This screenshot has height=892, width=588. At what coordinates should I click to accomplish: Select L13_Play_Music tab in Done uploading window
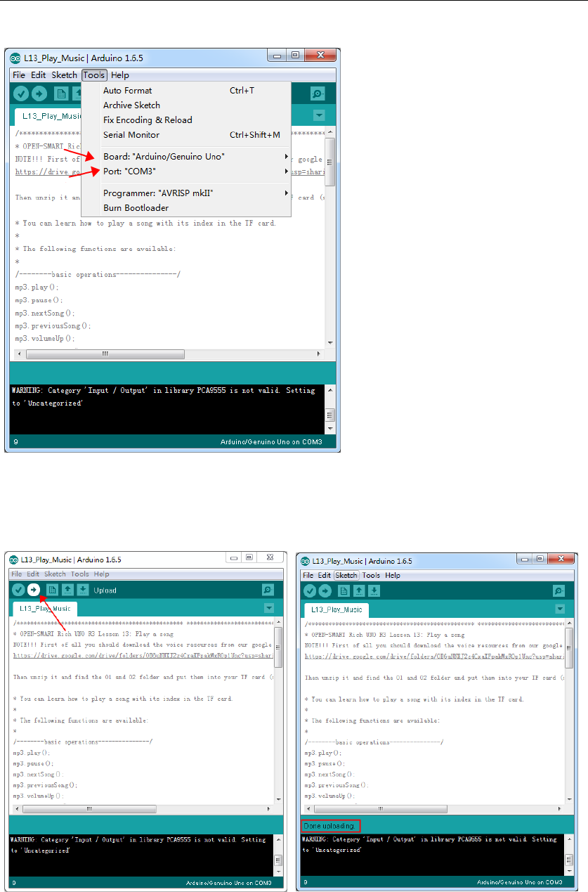[337, 609]
